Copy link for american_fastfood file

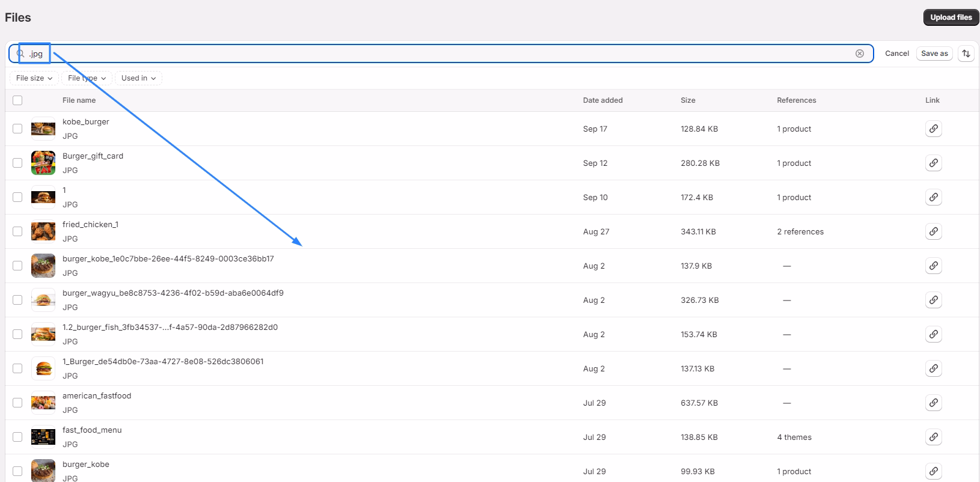(x=933, y=403)
